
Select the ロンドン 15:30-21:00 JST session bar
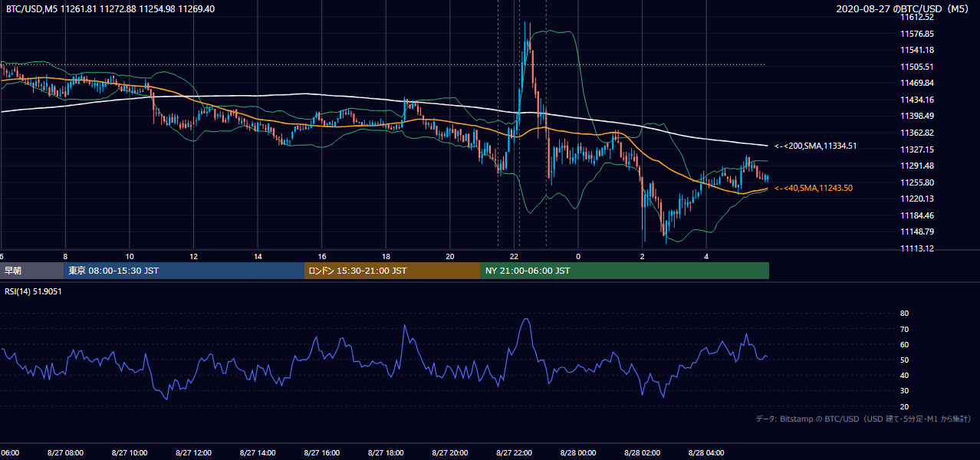393,271
